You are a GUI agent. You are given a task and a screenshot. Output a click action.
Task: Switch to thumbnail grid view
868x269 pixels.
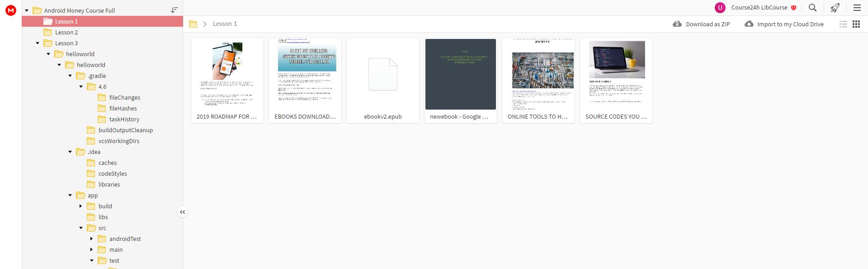pyautogui.click(x=856, y=24)
